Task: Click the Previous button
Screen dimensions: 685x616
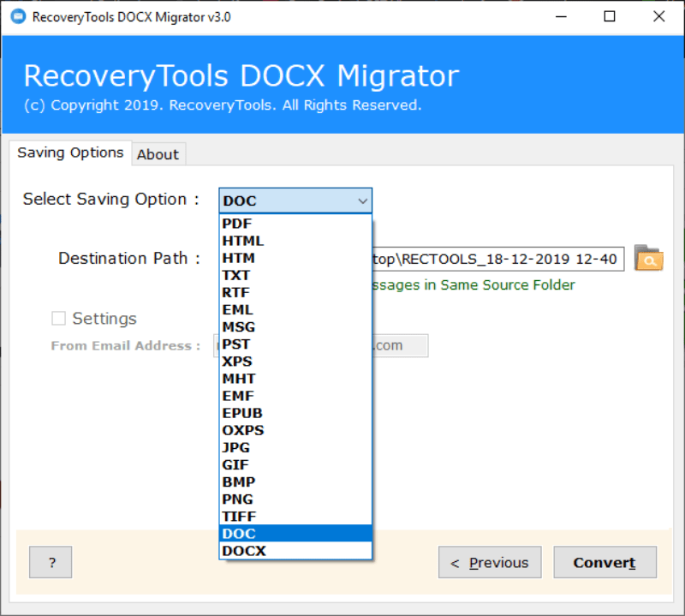Action: (490, 562)
